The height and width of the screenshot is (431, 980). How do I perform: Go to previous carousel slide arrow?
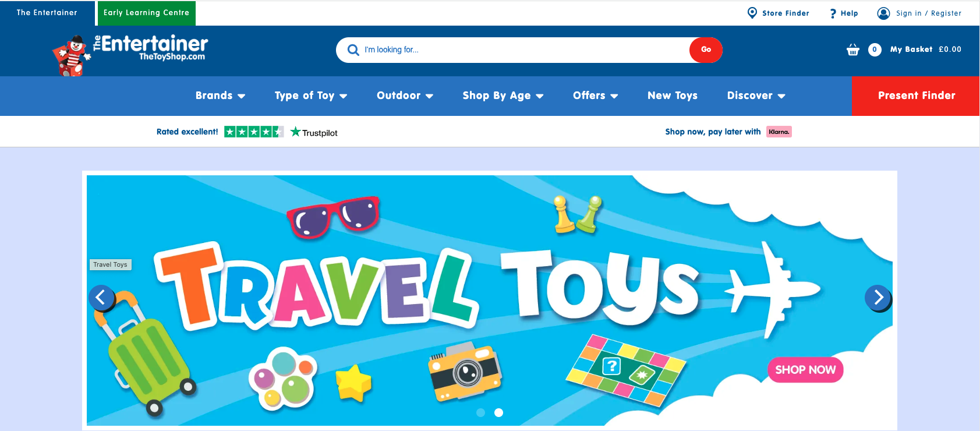pos(101,298)
